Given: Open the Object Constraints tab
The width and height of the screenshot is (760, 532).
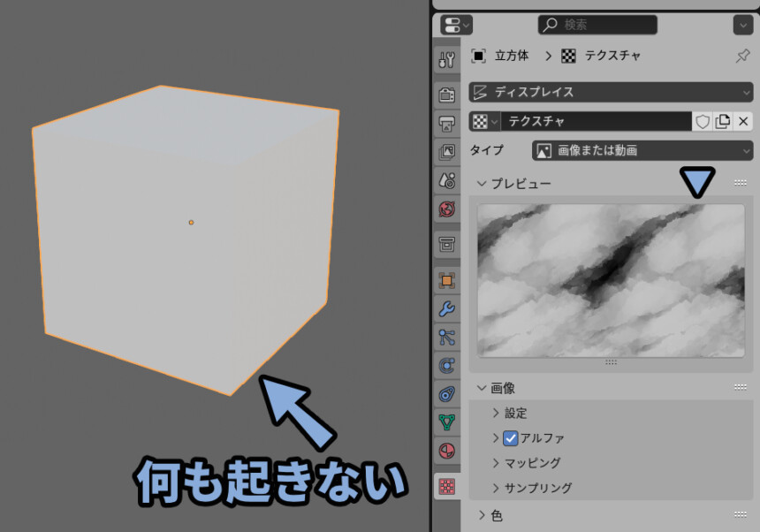Looking at the screenshot, I should pos(446,394).
